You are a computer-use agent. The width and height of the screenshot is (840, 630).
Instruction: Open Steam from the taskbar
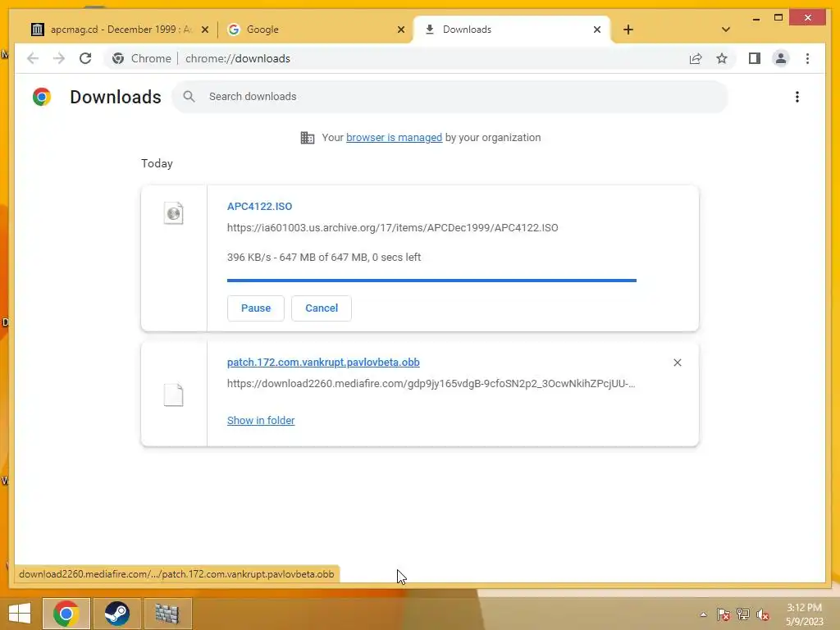(116, 614)
